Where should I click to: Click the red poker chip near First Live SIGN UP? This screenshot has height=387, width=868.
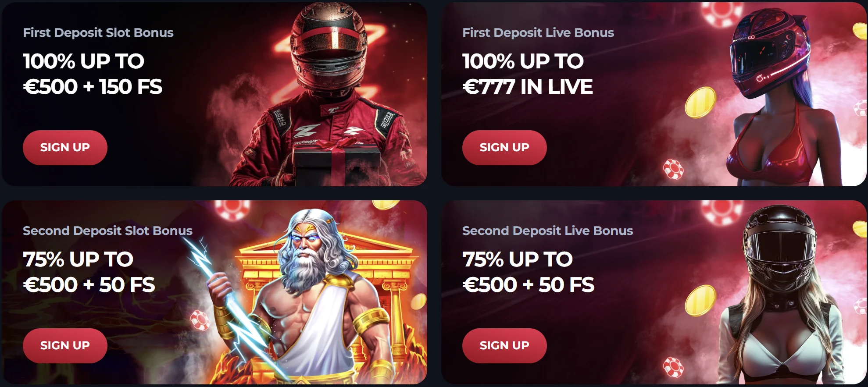(673, 169)
